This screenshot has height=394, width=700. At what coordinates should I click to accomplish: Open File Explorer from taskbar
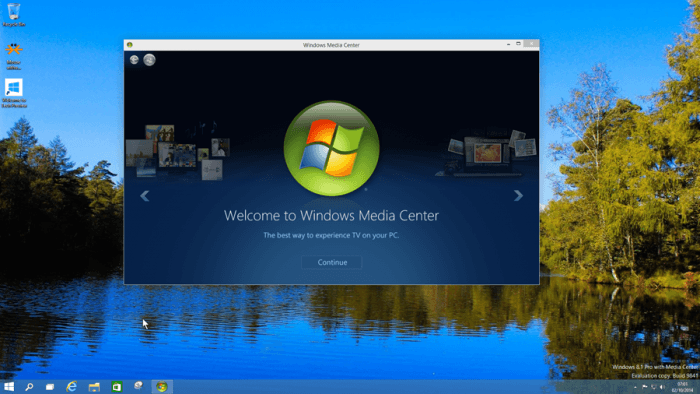coord(94,387)
